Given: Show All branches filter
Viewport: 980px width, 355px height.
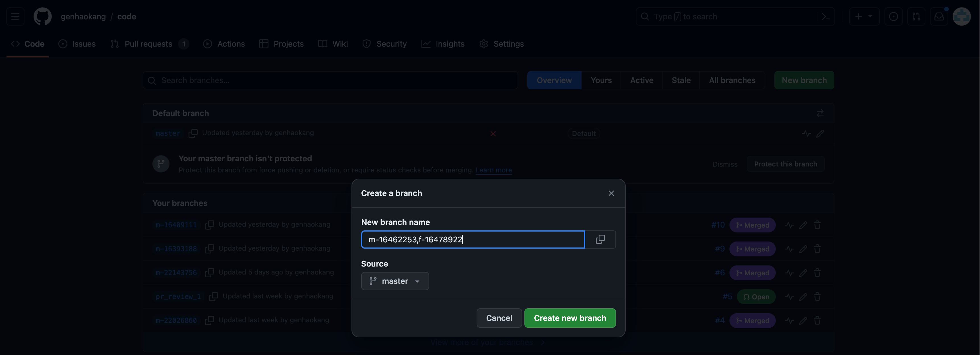Looking at the screenshot, I should click(732, 80).
